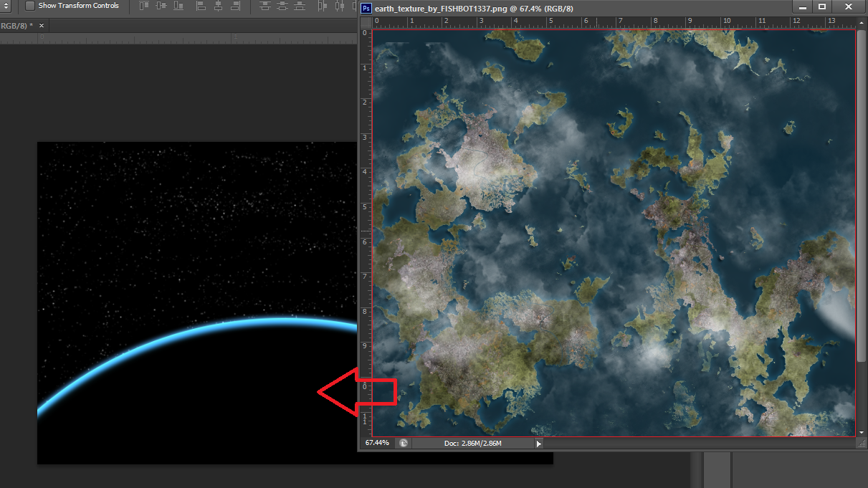
Task: Select the Align left edges icon
Action: click(201, 6)
